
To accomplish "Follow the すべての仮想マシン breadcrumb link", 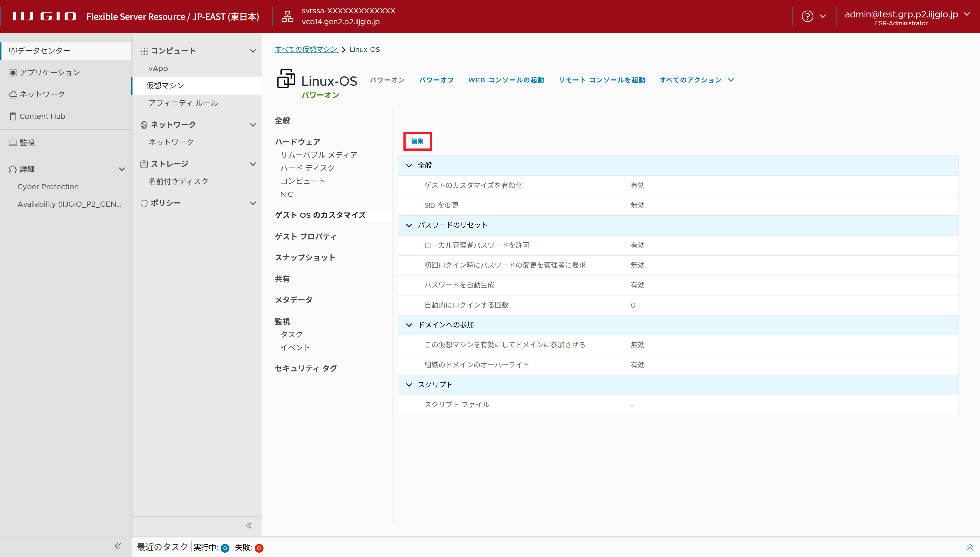I will tap(306, 49).
